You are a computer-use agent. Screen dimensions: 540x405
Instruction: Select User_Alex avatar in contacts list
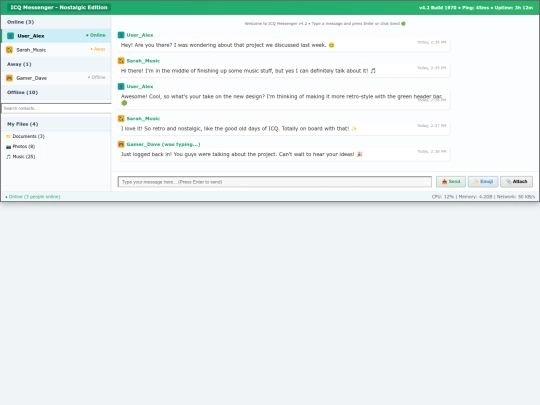10,36
